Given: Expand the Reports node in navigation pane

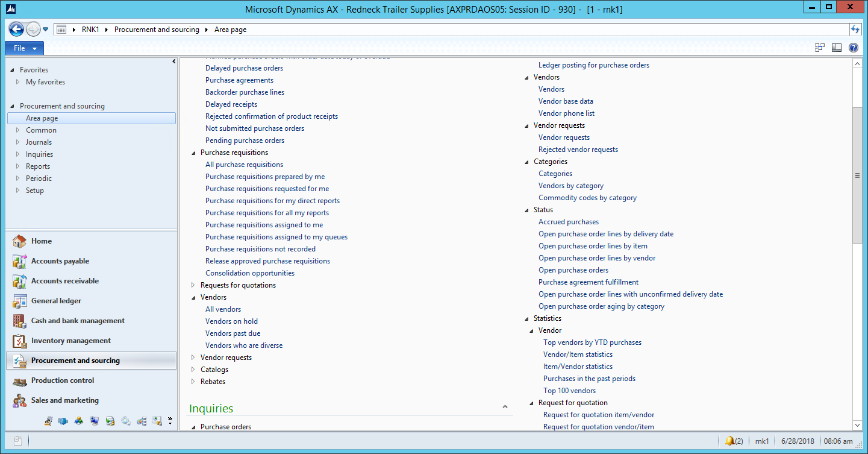Looking at the screenshot, I should point(19,166).
